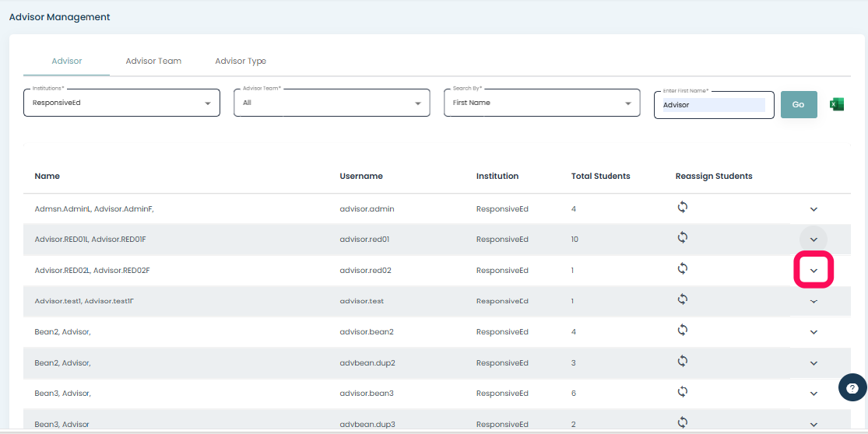Switch to the Advisor Type tab
868x434 pixels.
pyautogui.click(x=241, y=61)
